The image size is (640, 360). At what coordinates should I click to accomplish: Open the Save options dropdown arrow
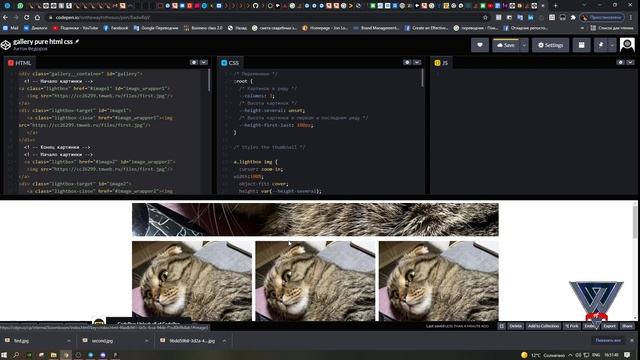tap(524, 45)
